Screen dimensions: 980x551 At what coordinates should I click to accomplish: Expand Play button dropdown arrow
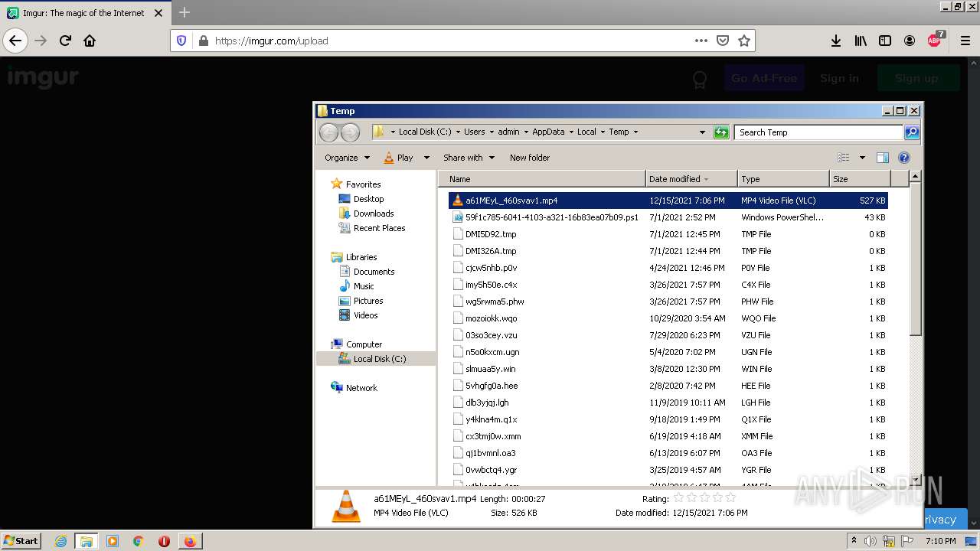[426, 158]
